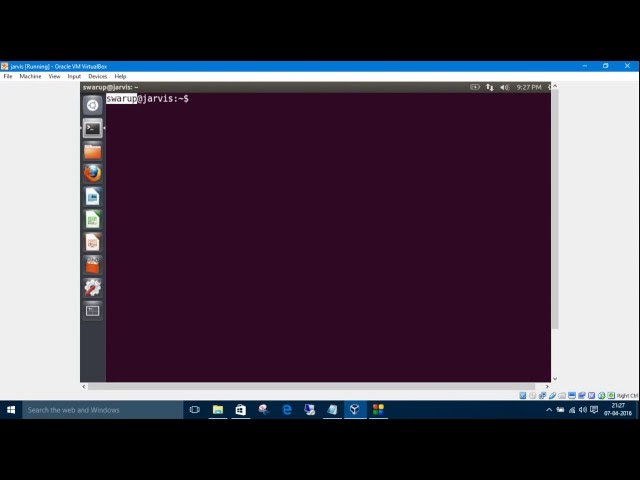
Task: Open LibreOffice Calc from the launcher
Action: tap(93, 220)
